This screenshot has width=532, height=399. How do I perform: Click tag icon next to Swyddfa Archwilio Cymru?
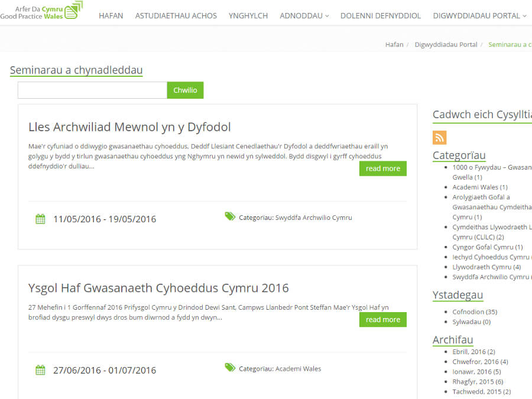(x=230, y=216)
